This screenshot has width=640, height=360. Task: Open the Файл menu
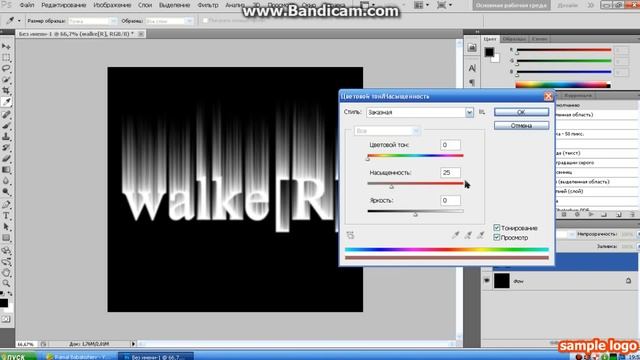point(27,5)
